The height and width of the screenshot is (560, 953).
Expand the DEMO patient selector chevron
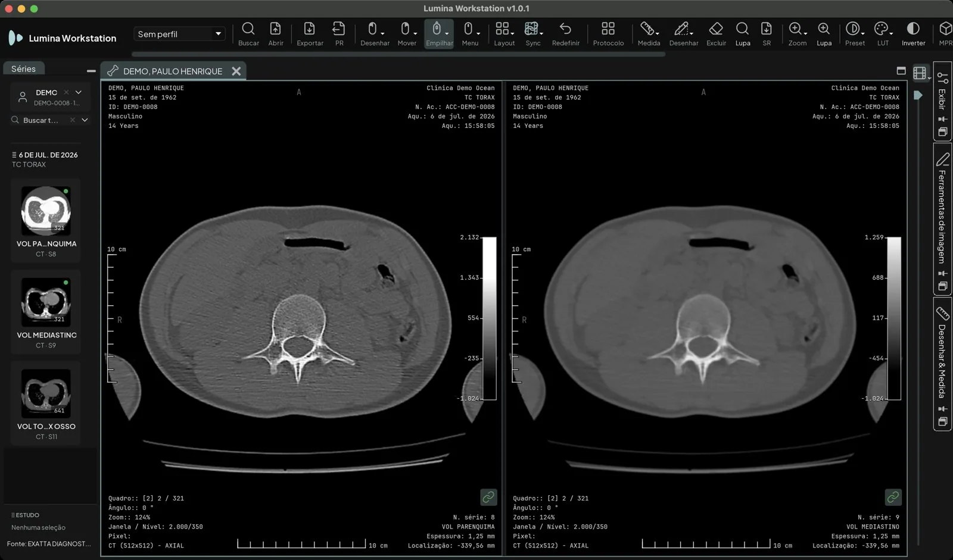pos(79,92)
